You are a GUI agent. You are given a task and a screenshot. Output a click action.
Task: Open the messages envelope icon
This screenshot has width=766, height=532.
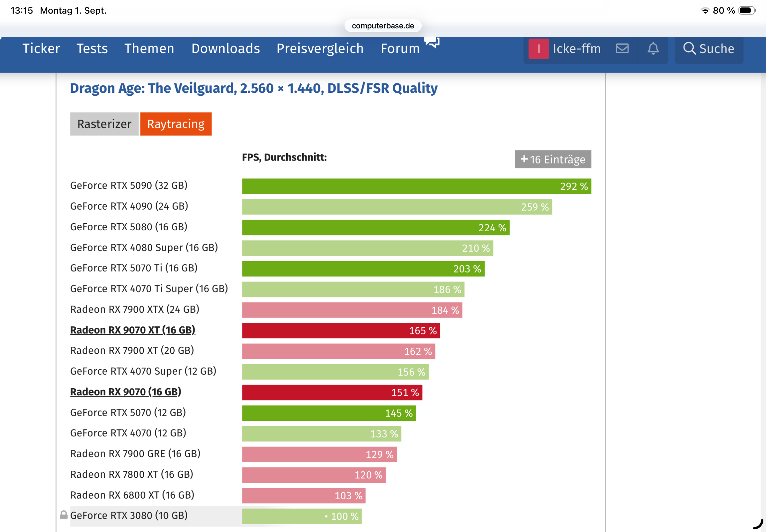pos(622,49)
